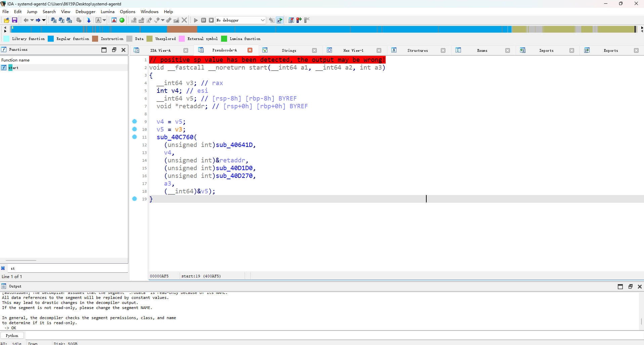Toggle breakpoint dot at line 19
644x345 pixels.
tap(135, 199)
